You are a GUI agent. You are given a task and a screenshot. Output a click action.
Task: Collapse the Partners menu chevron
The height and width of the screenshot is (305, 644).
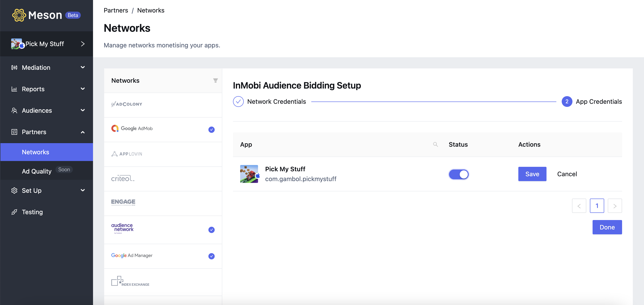click(83, 132)
